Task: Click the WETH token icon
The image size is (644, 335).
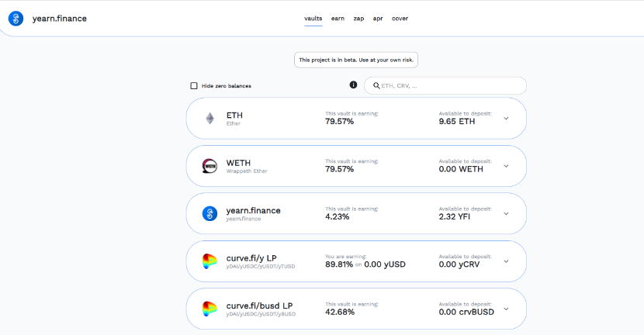Action: click(209, 166)
